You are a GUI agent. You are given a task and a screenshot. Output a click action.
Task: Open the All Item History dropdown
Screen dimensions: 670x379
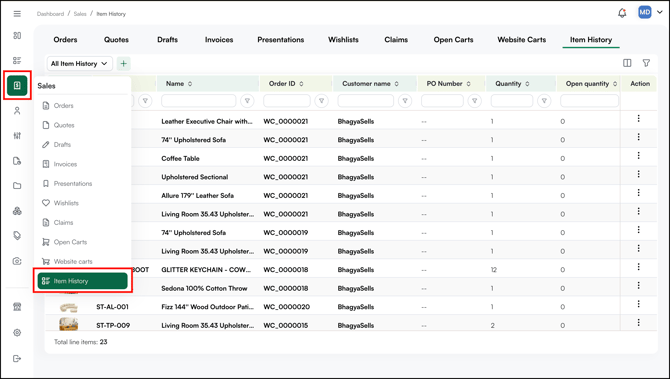coord(79,64)
